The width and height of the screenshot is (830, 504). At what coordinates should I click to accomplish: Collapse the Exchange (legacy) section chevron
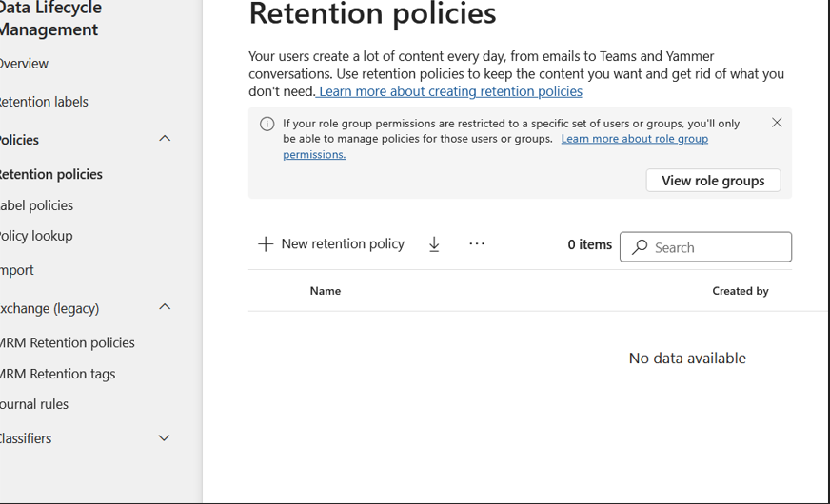tap(165, 307)
